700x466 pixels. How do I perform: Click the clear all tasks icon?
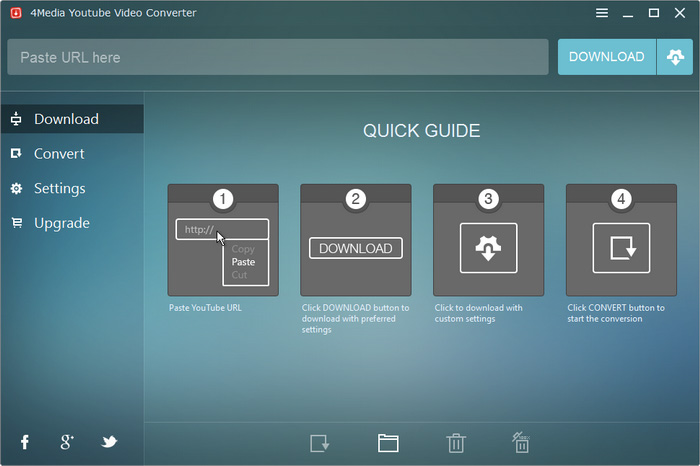tap(521, 442)
